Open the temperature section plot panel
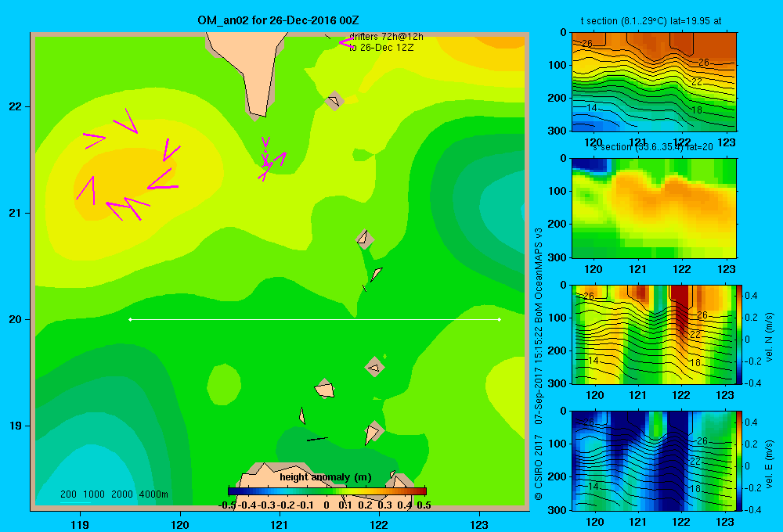The height and width of the screenshot is (532, 783). pos(654,82)
